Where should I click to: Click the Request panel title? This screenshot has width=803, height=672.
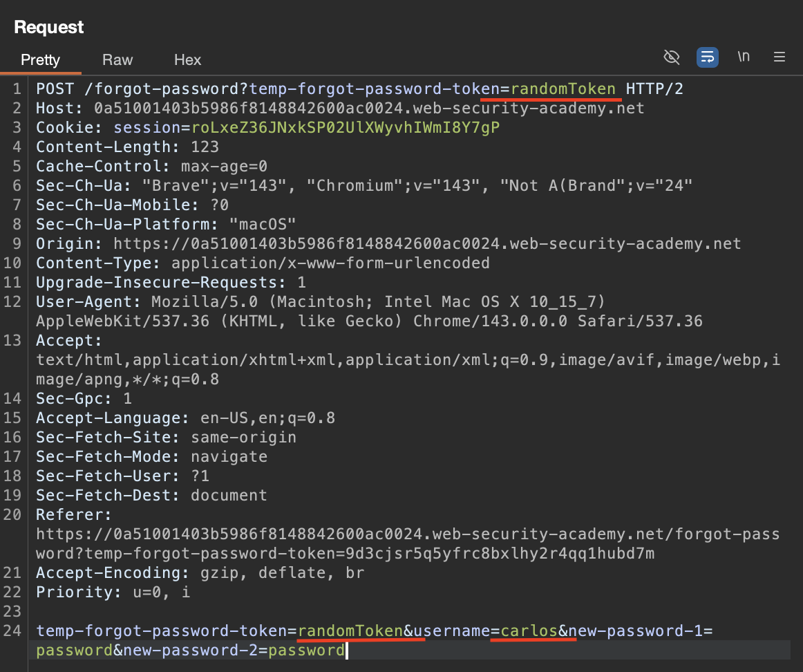pos(49,28)
